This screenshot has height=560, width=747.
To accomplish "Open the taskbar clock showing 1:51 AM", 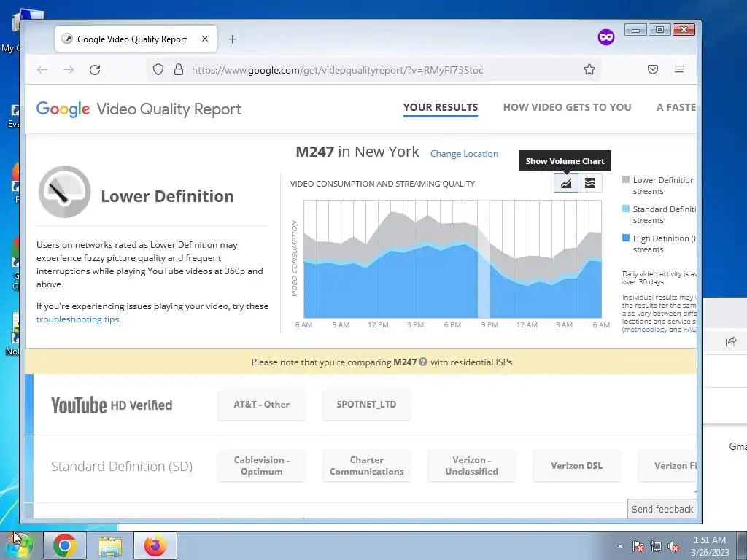I will [710, 546].
